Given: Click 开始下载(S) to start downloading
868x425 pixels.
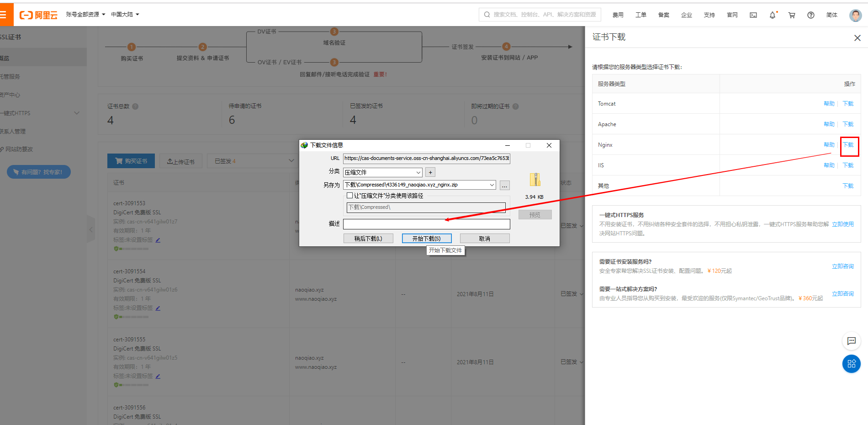Looking at the screenshot, I should 426,238.
